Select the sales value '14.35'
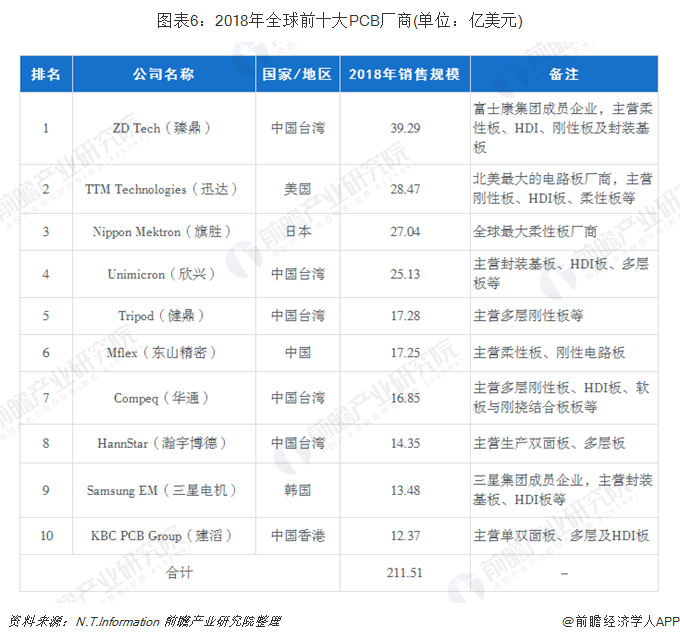The width and height of the screenshot is (680, 642). (405, 443)
